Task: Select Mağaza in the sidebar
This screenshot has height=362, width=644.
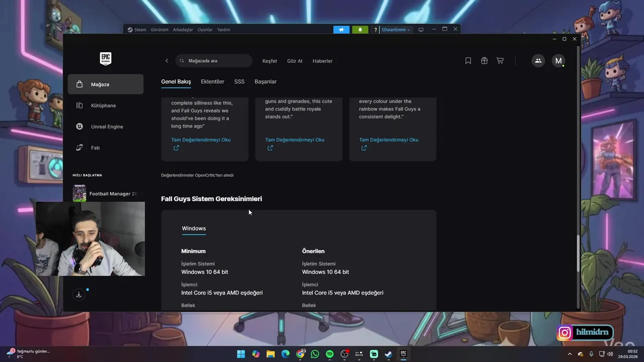Action: coord(106,84)
